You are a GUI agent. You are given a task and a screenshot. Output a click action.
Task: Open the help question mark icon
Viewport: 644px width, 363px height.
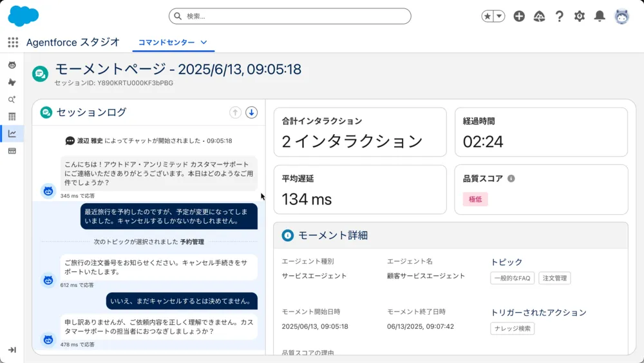[559, 16]
